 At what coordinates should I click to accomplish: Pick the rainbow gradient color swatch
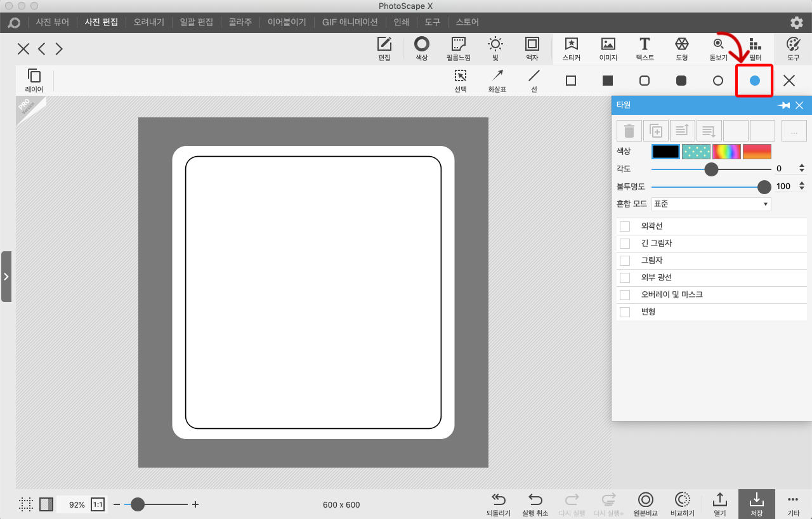click(726, 152)
